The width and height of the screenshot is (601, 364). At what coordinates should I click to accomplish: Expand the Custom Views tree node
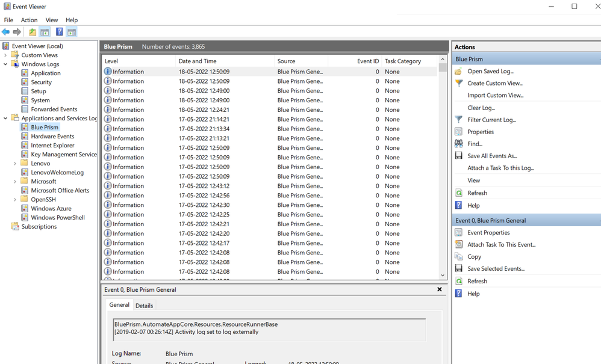6,55
